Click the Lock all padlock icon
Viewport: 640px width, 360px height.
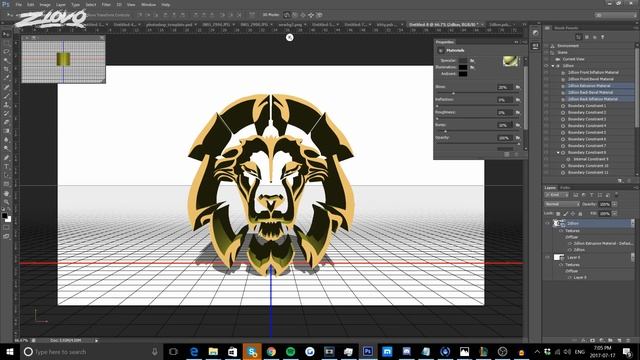point(580,213)
